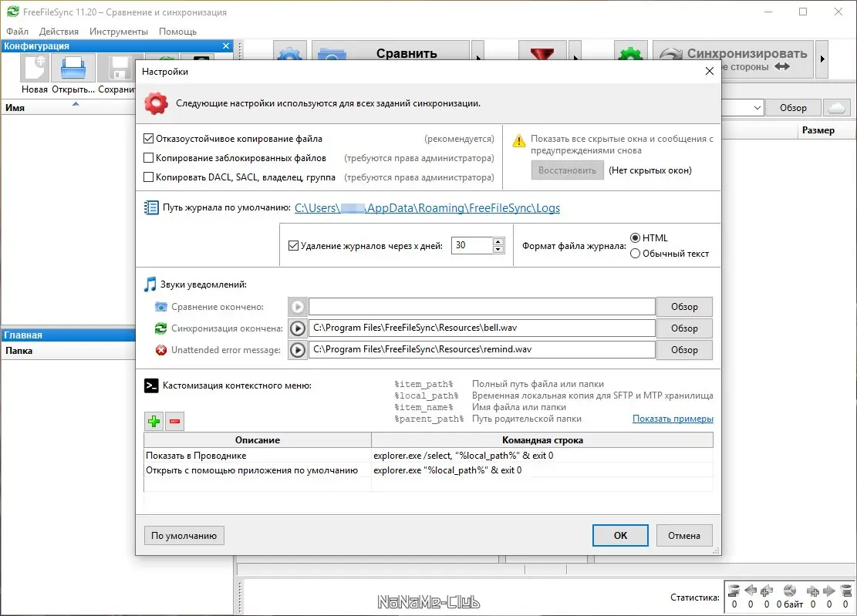Click explorer.exe /select command cell
This screenshot has width=857, height=616.
(x=542, y=456)
